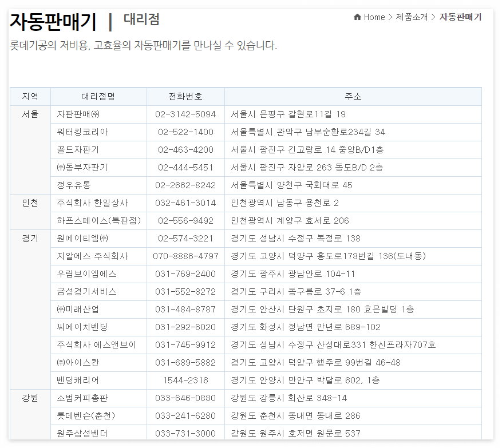This screenshot has height=448, width=502.
Task: Click address 강원도 강릉시 회산로 348-14
Action: tap(289, 398)
